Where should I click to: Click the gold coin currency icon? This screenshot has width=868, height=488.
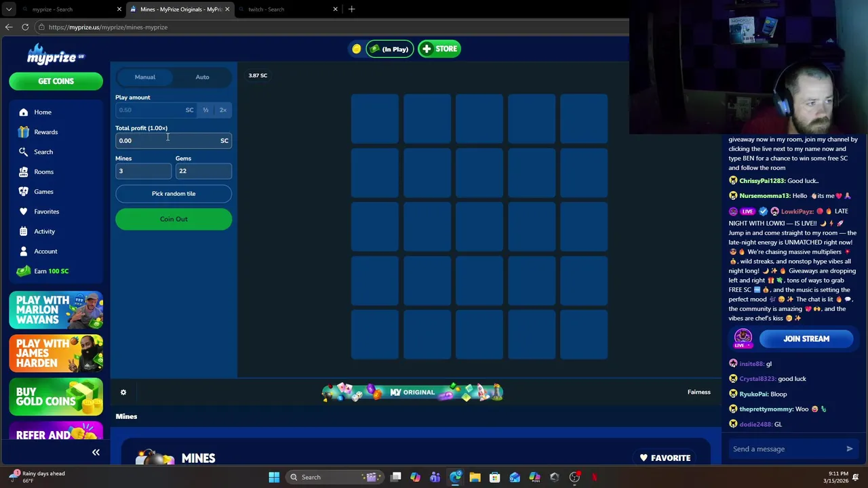point(356,49)
